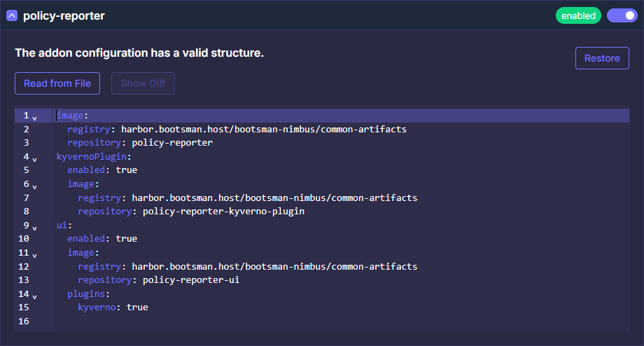The height and width of the screenshot is (346, 644).
Task: Click the green enabled status badge
Action: (x=578, y=15)
